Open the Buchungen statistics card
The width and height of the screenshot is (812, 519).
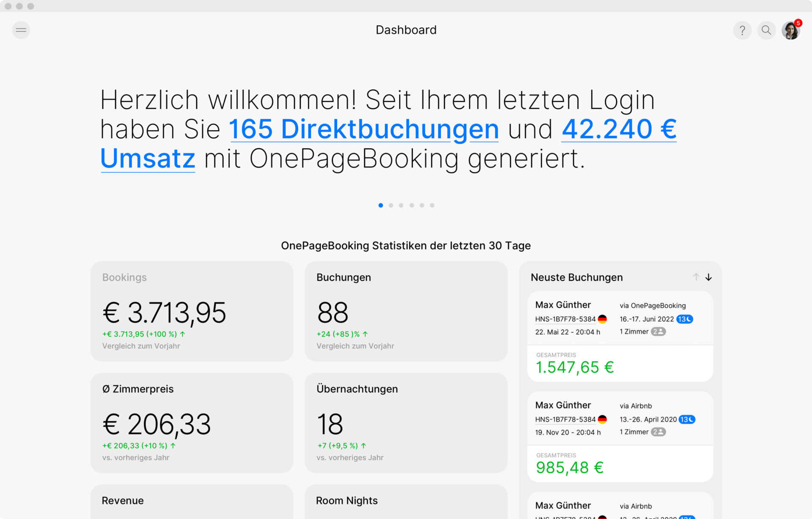pyautogui.click(x=406, y=311)
